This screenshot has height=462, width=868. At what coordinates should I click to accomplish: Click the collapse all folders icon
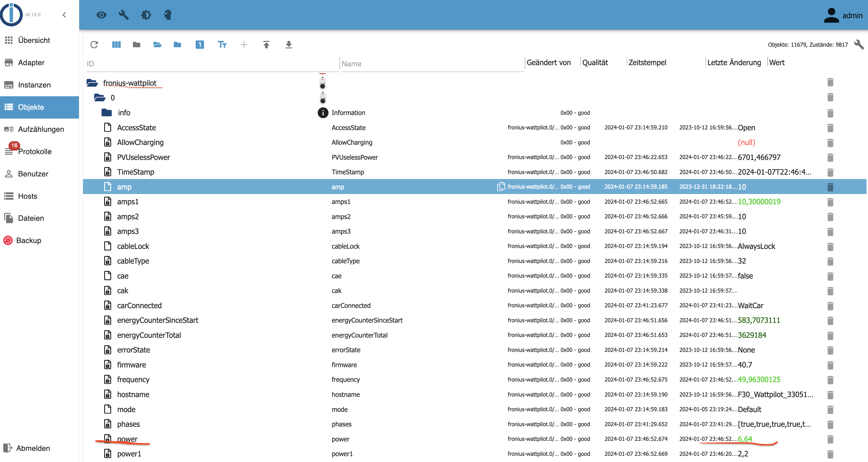coord(136,45)
